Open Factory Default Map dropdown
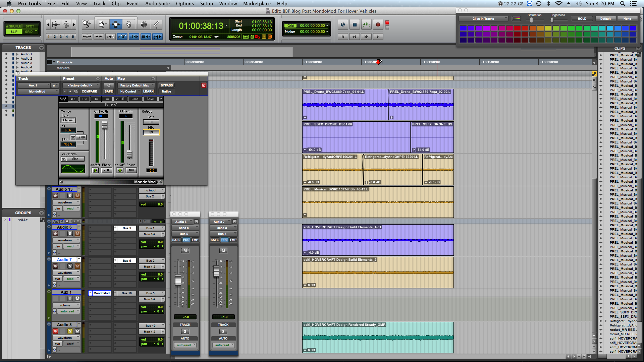The width and height of the screenshot is (644, 362). click(x=136, y=85)
